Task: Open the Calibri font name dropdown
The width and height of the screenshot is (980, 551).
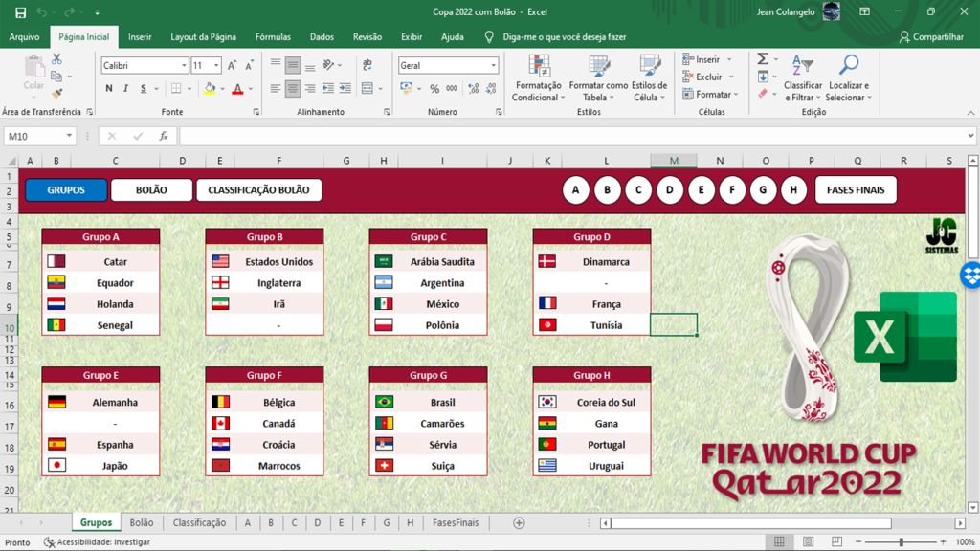Action: 184,65
